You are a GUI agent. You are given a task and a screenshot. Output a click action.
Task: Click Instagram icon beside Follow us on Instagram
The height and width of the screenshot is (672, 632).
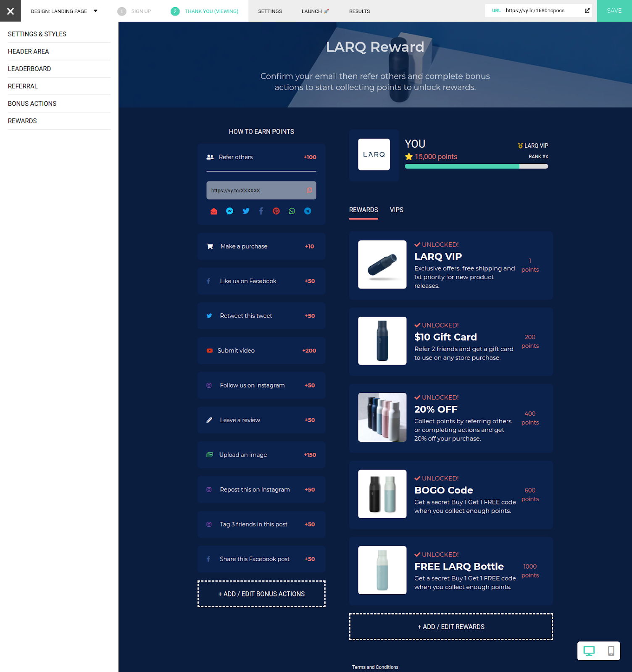tap(209, 386)
